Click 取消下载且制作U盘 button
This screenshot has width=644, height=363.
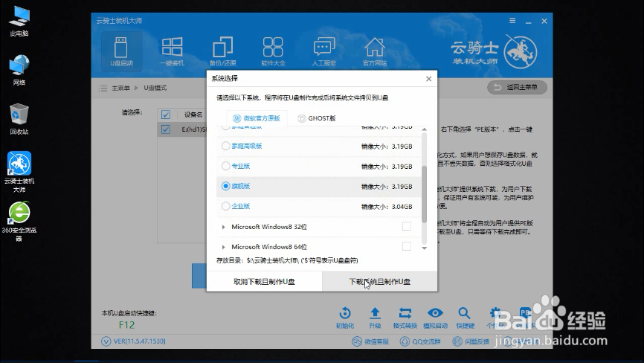coord(264,282)
